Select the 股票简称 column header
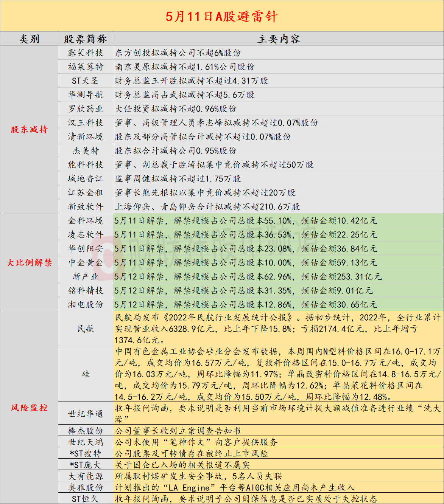Image resolution: width=444 pixels, height=504 pixels. (86, 39)
